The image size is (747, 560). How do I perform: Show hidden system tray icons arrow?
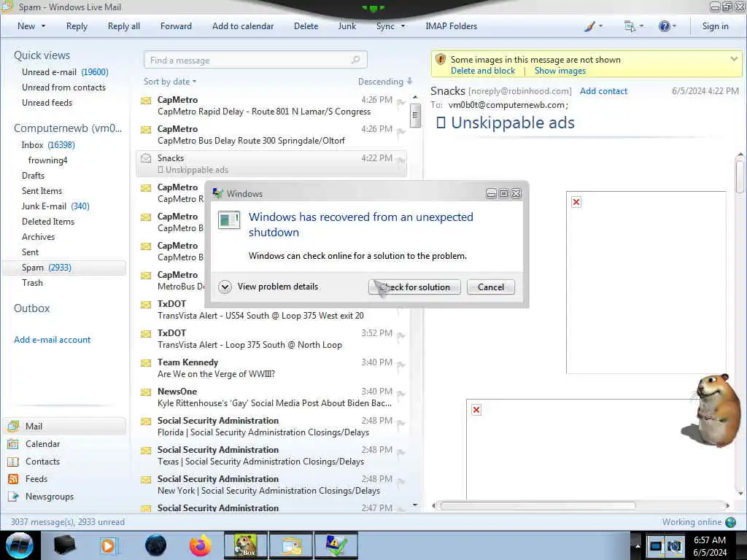click(x=638, y=545)
